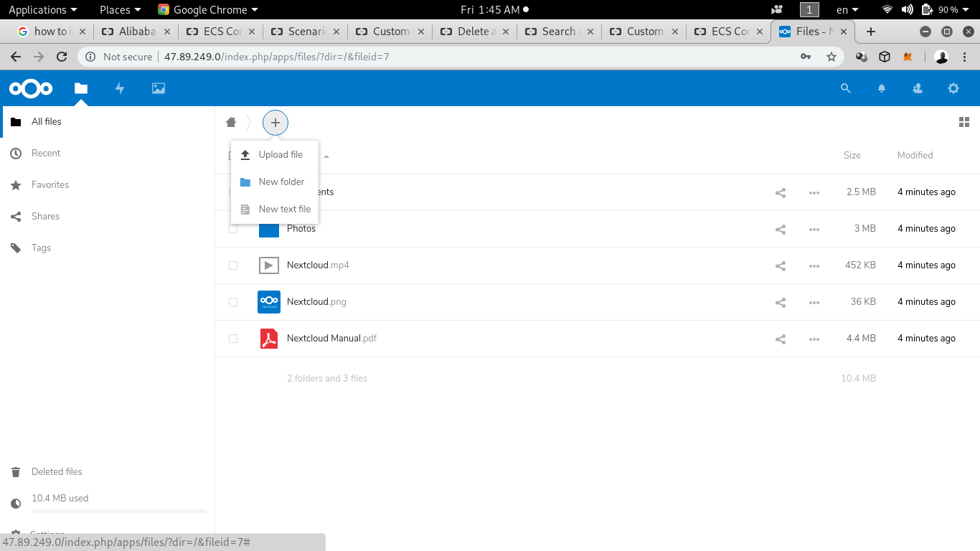
Task: Switch to grid view
Action: [964, 123]
